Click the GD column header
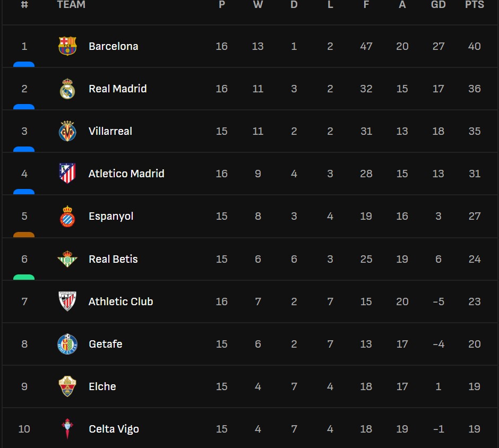This screenshot has width=499, height=448. [x=438, y=5]
